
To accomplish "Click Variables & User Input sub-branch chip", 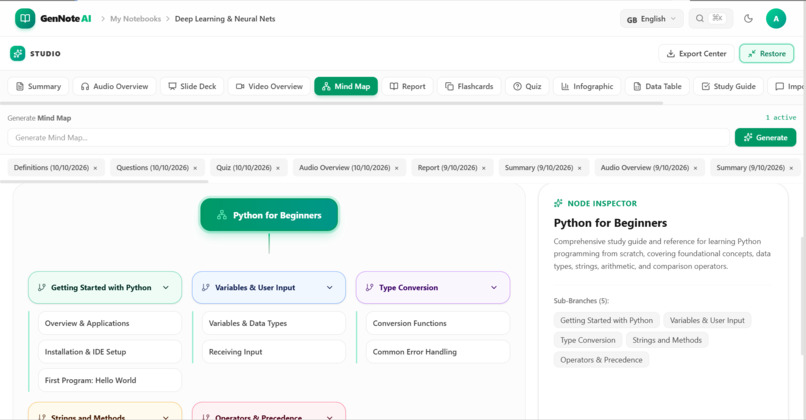I will (707, 320).
